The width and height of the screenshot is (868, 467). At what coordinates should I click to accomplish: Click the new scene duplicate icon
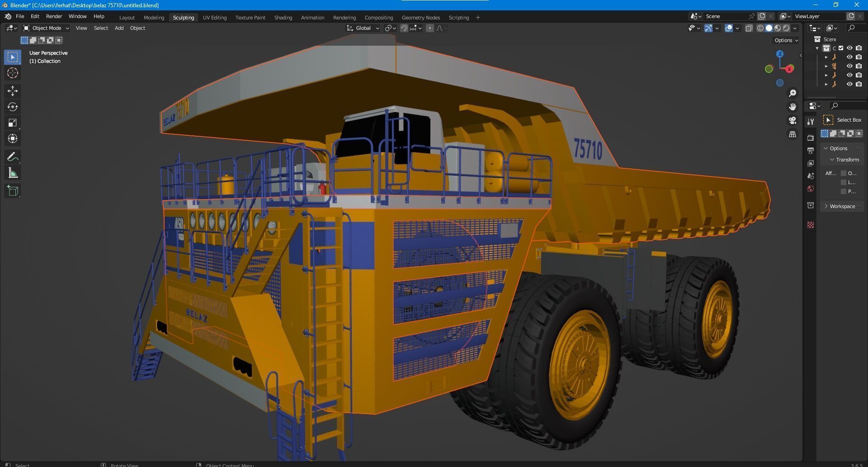click(762, 16)
